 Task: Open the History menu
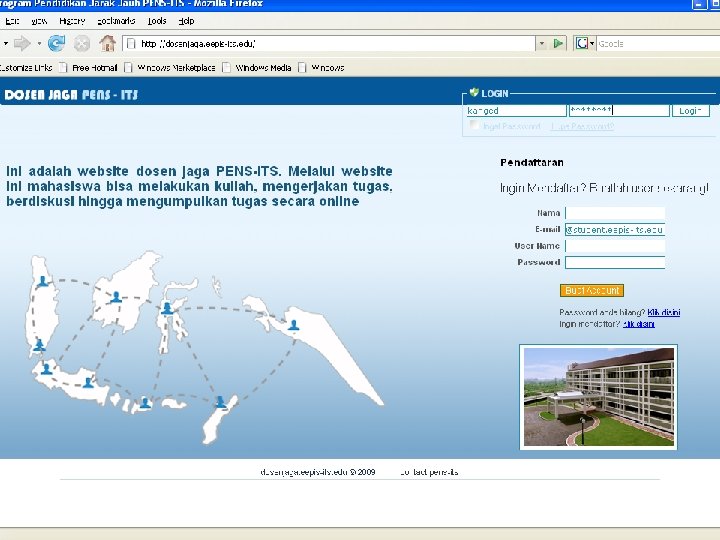coord(72,21)
